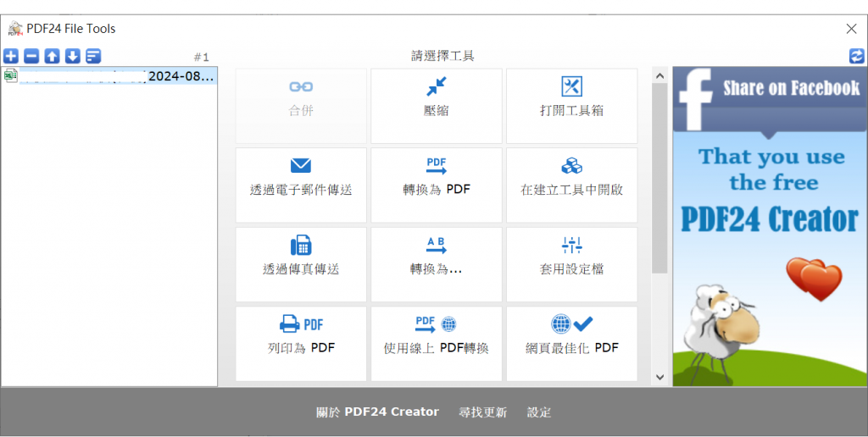The height and width of the screenshot is (437, 868).
Task: Click the 合併 (merge) tool tile
Action: [301, 106]
